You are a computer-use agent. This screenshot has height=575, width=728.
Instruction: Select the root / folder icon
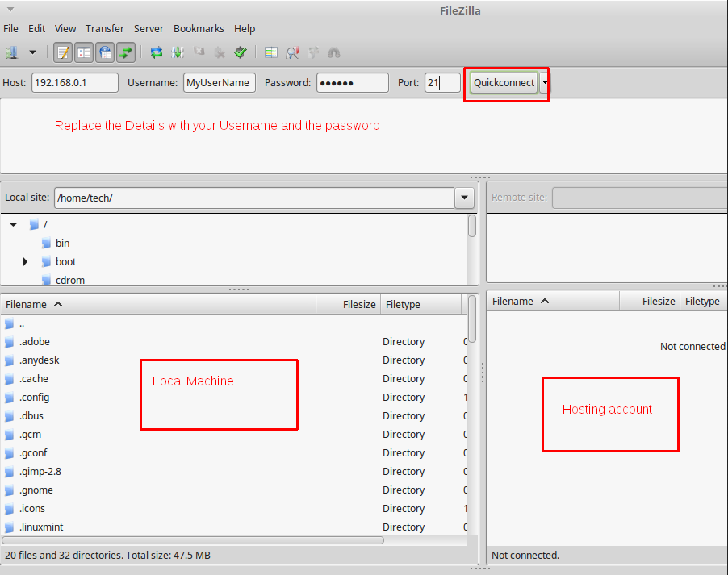34,225
